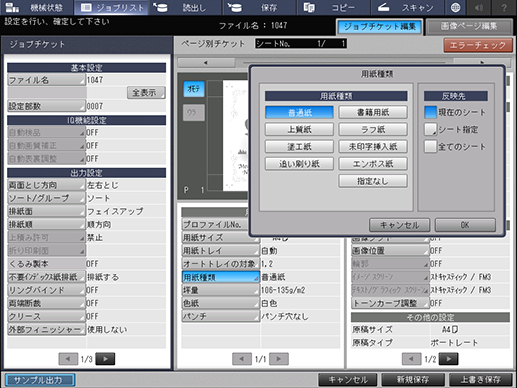The width and height of the screenshot is (517, 388).
Task: Open the 排紙面 setting
Action: (x=46, y=211)
